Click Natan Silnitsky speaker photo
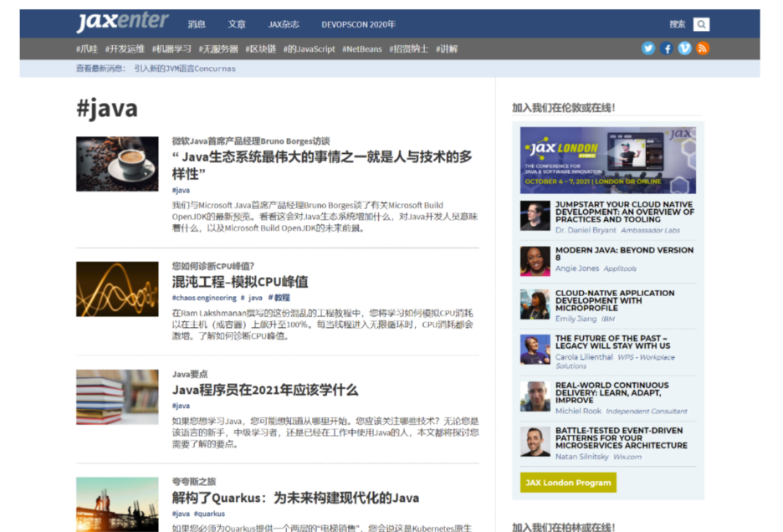 (x=535, y=442)
